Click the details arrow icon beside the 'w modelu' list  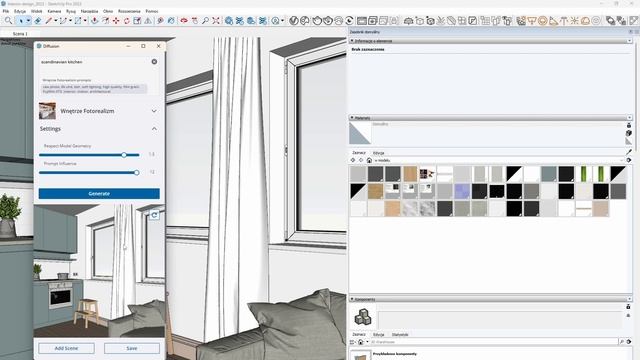(629, 160)
